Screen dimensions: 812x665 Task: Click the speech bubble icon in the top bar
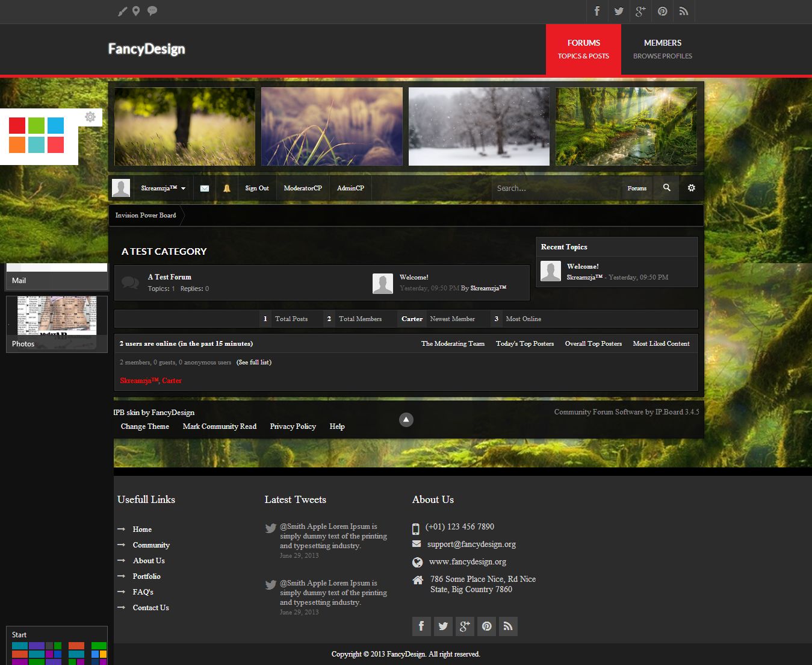coord(152,11)
